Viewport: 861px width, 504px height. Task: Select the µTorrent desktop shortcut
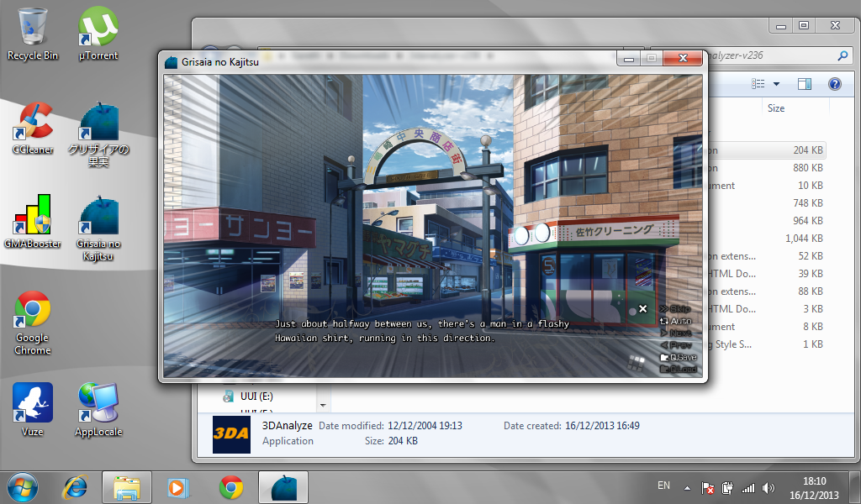(98, 34)
